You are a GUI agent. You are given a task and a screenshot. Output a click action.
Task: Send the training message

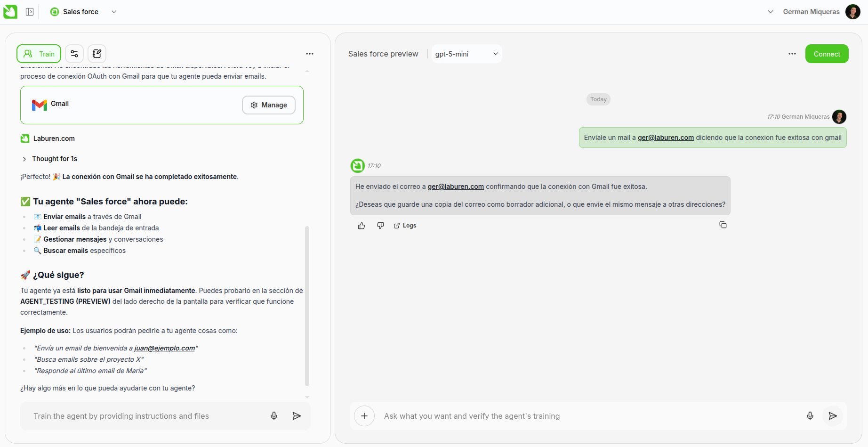pos(297,416)
